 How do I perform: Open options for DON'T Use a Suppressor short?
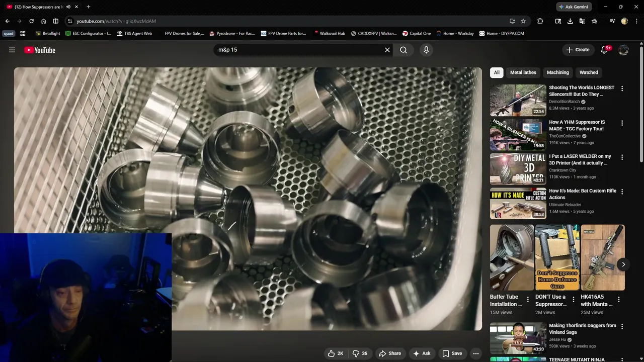573,299
